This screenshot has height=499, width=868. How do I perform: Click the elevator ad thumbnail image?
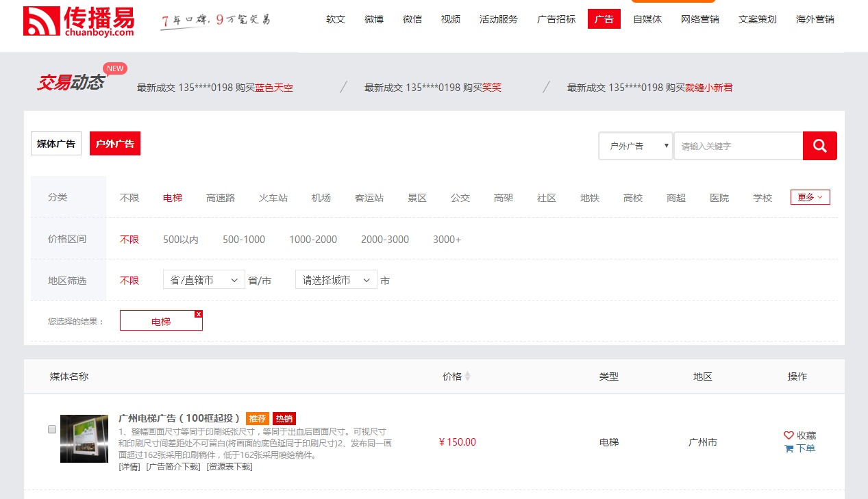84,439
